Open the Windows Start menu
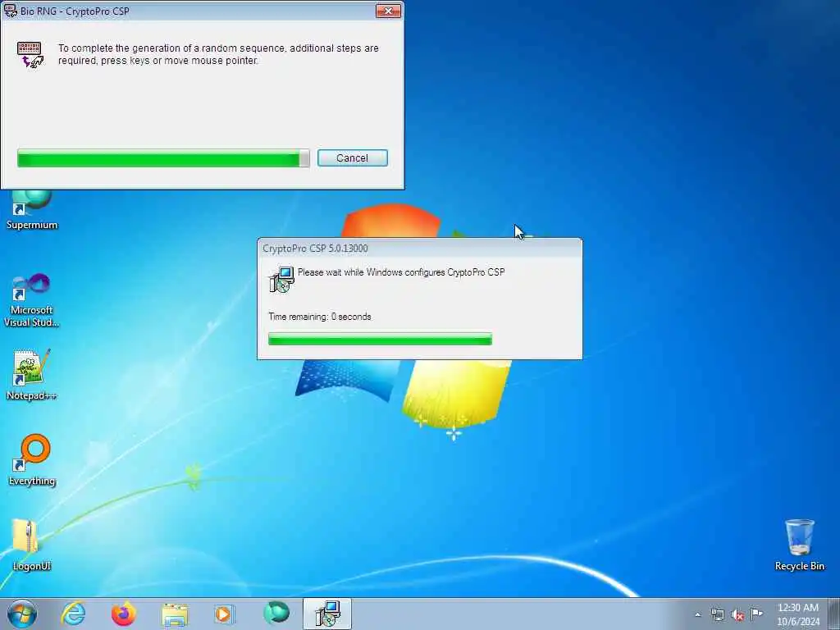This screenshot has width=840, height=630. [x=22, y=614]
